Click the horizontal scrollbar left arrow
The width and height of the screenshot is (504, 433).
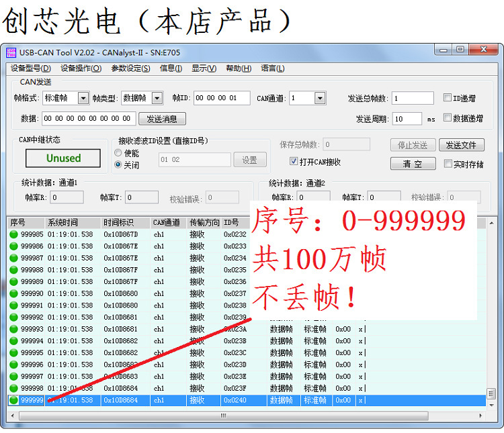(x=13, y=416)
